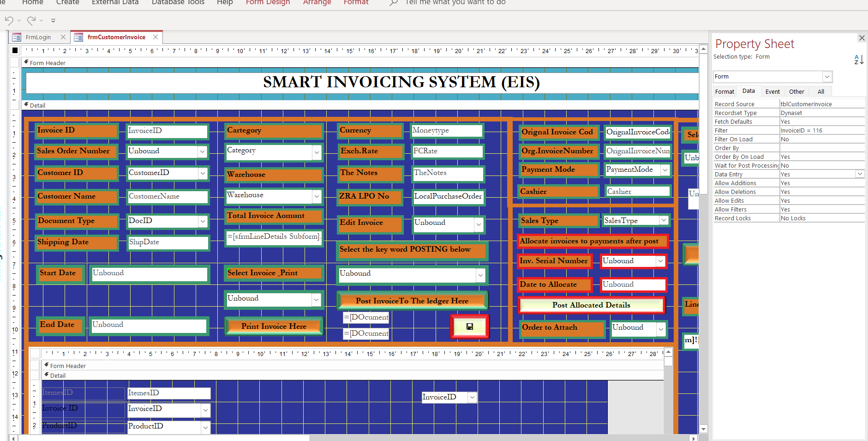The width and height of the screenshot is (868, 441).
Task: Click the FrmLogin form tab icon
Action: coord(17,37)
